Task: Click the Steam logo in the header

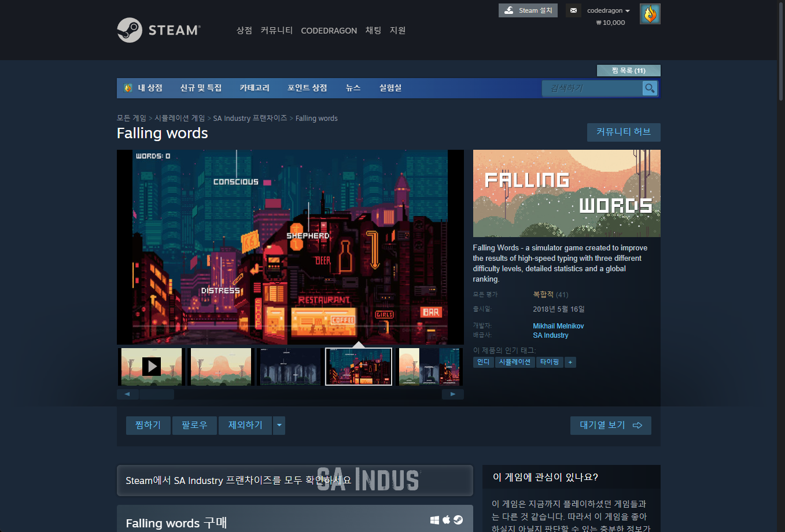Action: pyautogui.click(x=159, y=30)
